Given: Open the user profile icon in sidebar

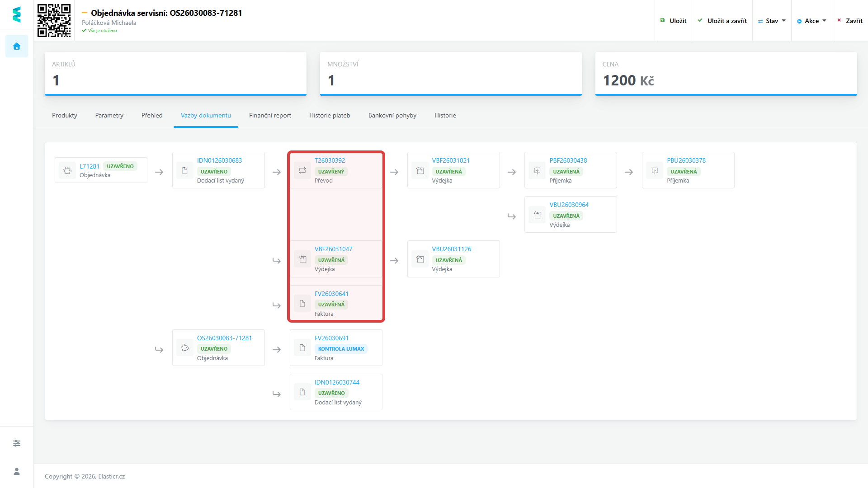Looking at the screenshot, I should (17, 471).
